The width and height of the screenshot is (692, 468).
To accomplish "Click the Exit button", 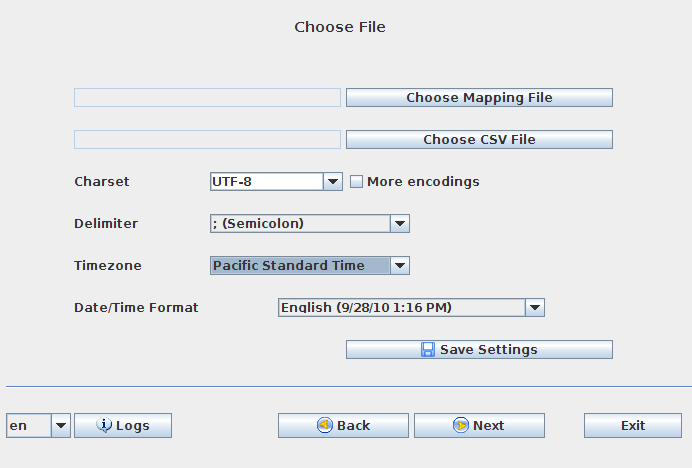I will 633,425.
